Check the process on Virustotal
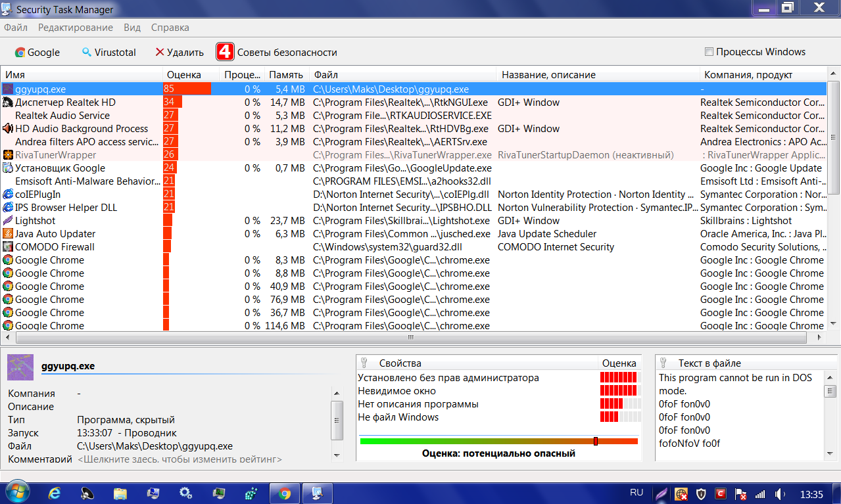 [x=108, y=52]
